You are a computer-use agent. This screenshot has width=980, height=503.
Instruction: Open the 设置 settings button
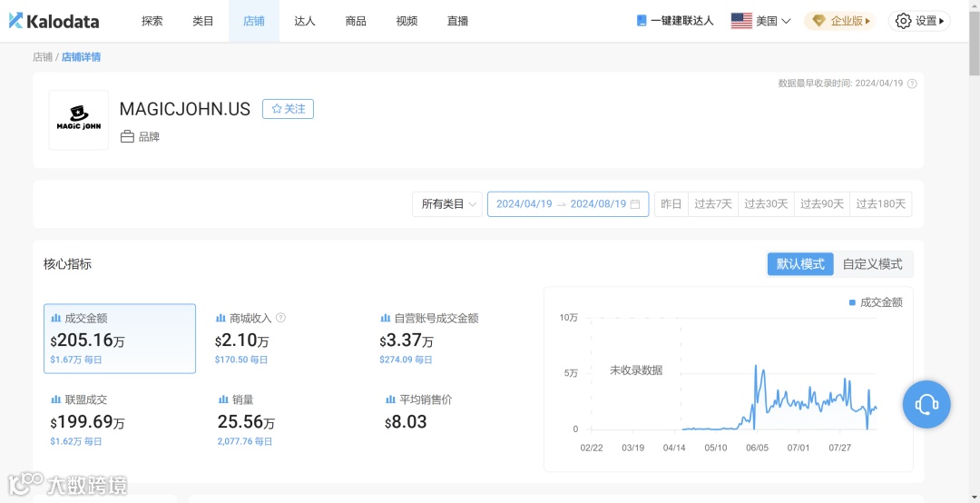[x=919, y=21]
